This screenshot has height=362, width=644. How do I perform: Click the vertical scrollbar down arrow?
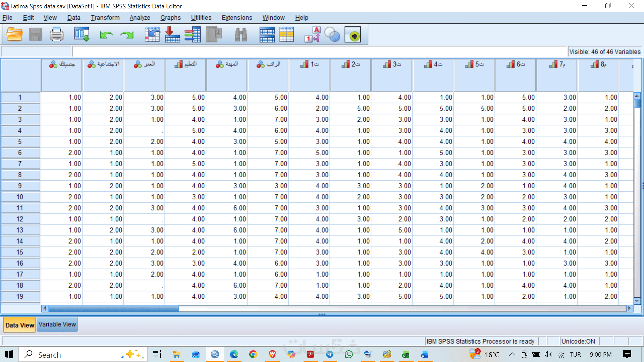[x=637, y=301]
